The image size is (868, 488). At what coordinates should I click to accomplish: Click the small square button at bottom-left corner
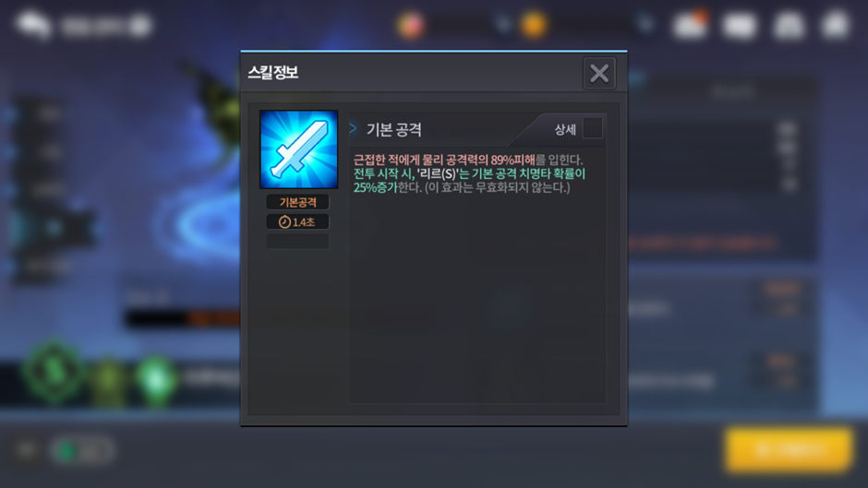click(26, 450)
